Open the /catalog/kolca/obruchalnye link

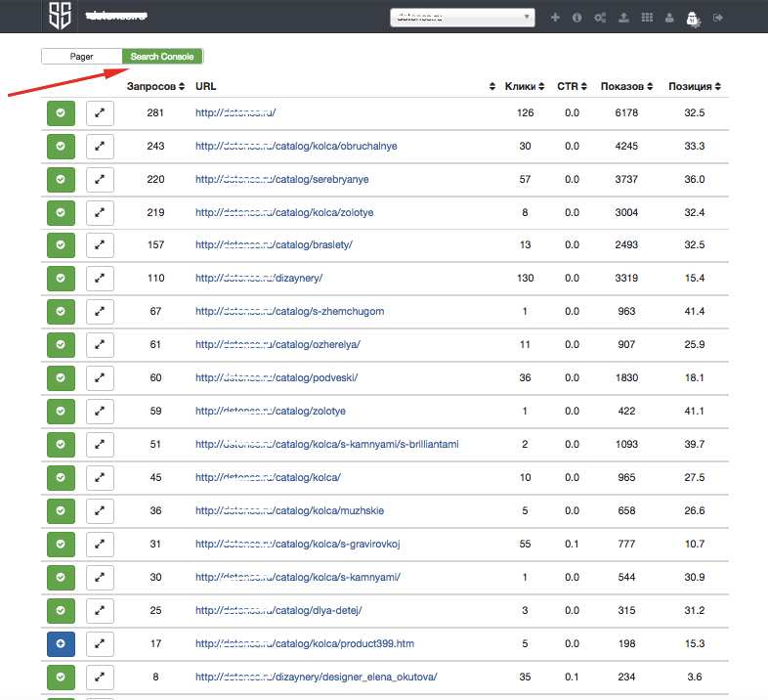pos(296,146)
